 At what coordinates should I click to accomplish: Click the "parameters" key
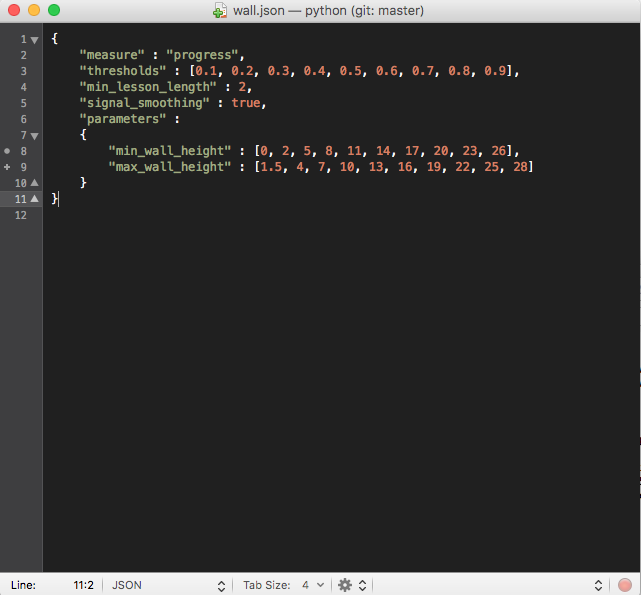123,119
